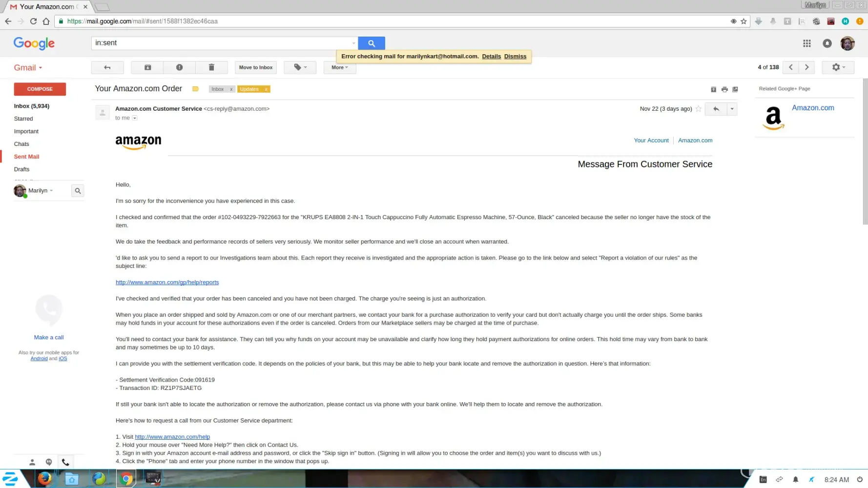Click the Report spam icon
This screenshot has height=488, width=868.
coord(179,67)
